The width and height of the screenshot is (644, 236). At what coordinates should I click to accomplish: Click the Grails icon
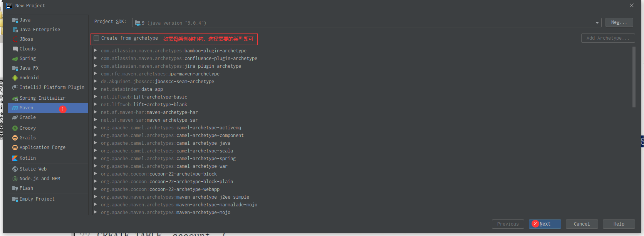(15, 138)
